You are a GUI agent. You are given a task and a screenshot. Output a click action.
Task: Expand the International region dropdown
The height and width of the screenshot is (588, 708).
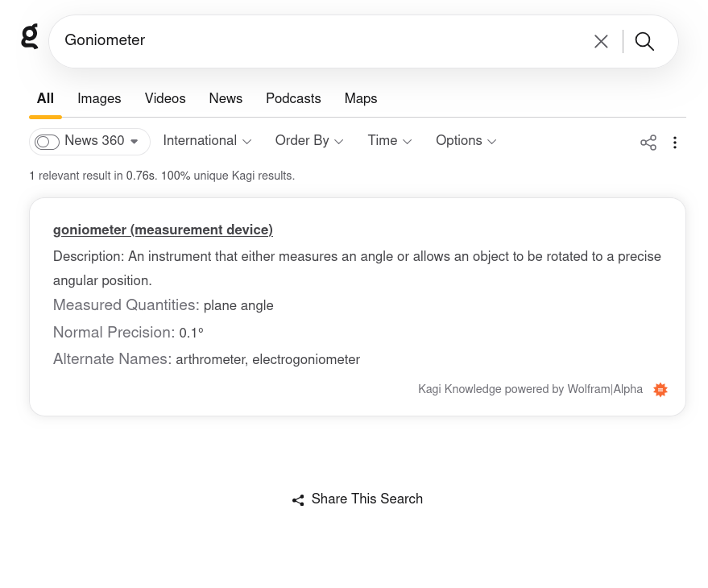coord(207,141)
